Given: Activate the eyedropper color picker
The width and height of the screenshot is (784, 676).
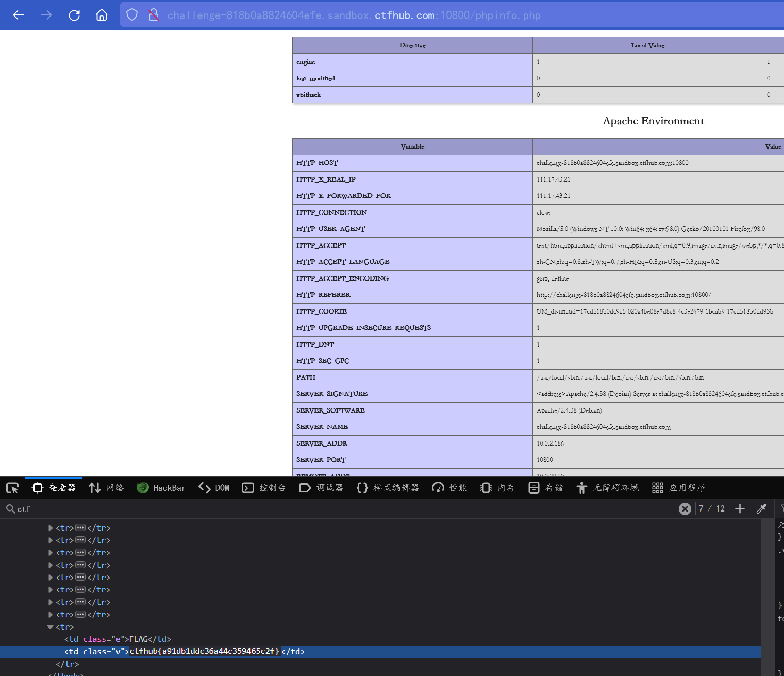Looking at the screenshot, I should (761, 509).
